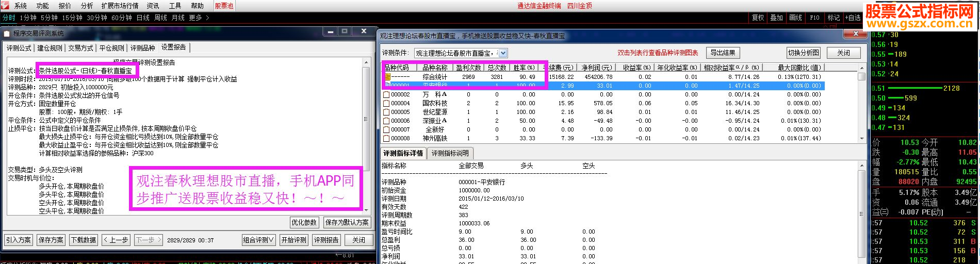Open the 评测公式 tab

[x=19, y=48]
